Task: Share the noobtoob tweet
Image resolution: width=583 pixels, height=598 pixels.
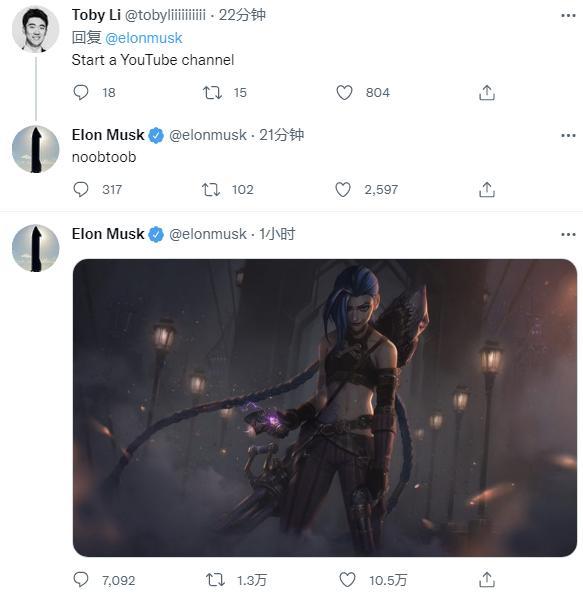Action: coord(487,189)
